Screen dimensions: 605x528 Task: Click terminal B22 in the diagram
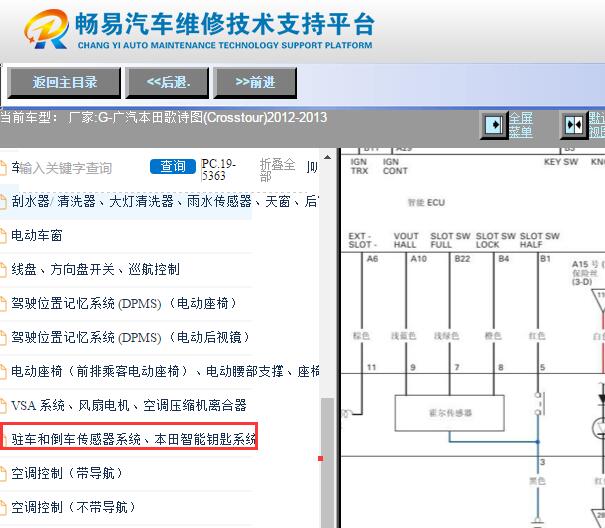pyautogui.click(x=462, y=259)
